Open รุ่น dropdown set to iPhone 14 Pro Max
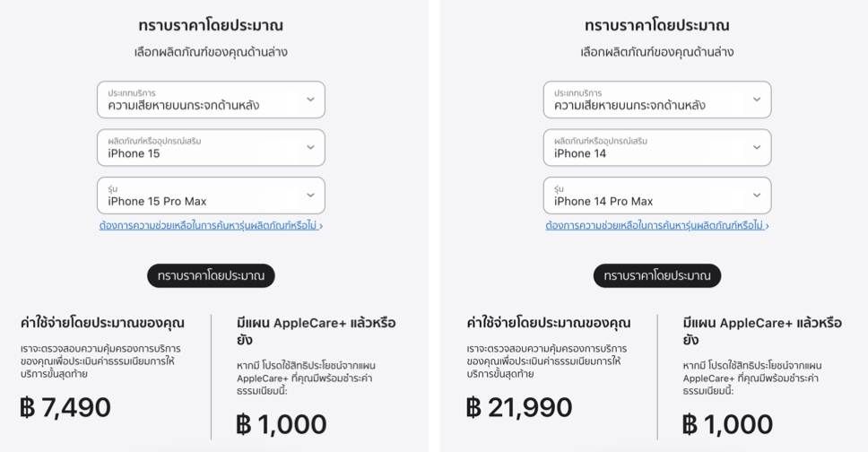The image size is (868, 452). [x=656, y=196]
